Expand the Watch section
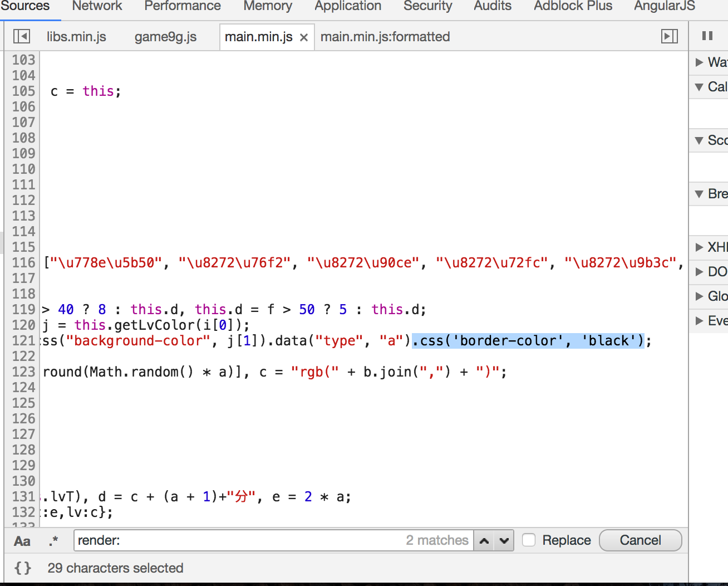The height and width of the screenshot is (586, 728). [700, 62]
